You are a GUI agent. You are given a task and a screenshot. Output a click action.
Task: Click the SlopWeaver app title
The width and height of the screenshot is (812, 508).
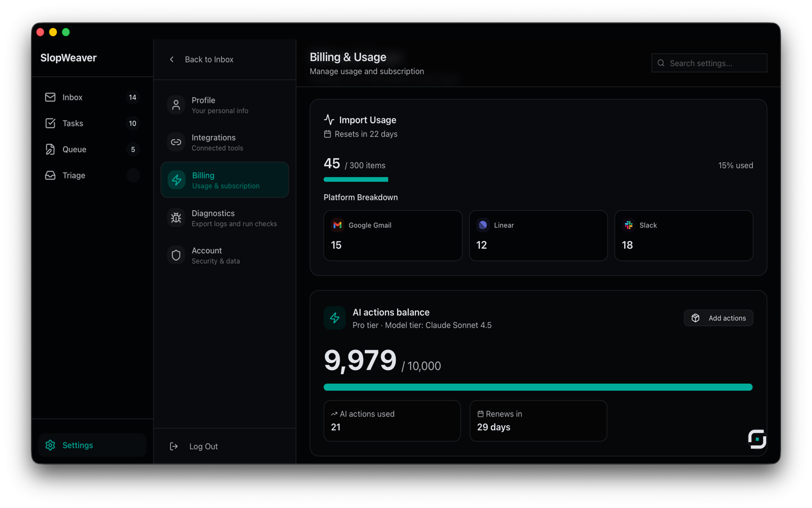click(68, 58)
